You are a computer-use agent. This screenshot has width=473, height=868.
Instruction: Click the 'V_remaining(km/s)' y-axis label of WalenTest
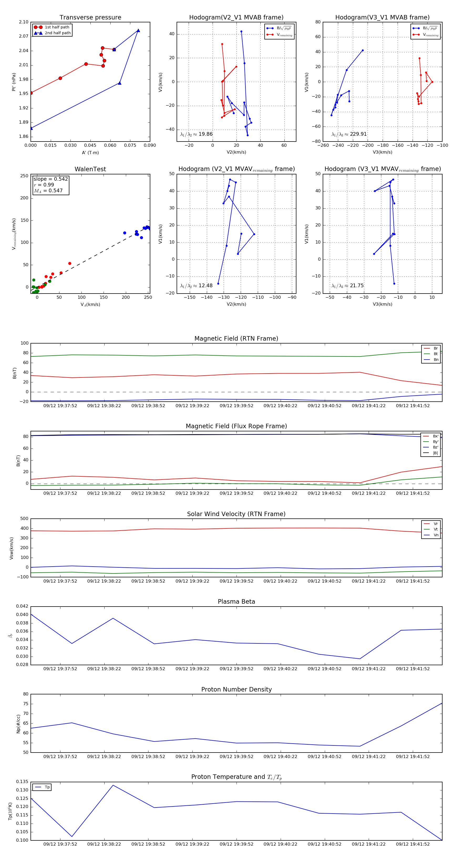pos(14,234)
